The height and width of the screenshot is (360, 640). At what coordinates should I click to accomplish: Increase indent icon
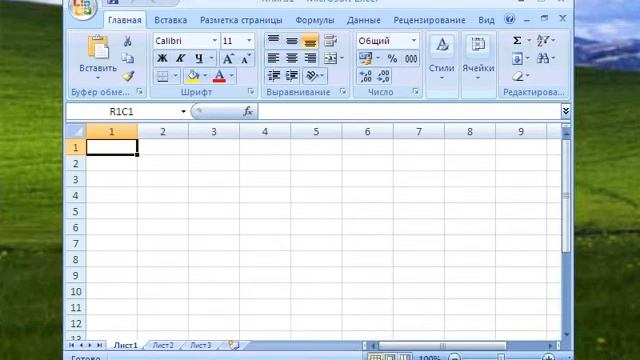pos(292,76)
